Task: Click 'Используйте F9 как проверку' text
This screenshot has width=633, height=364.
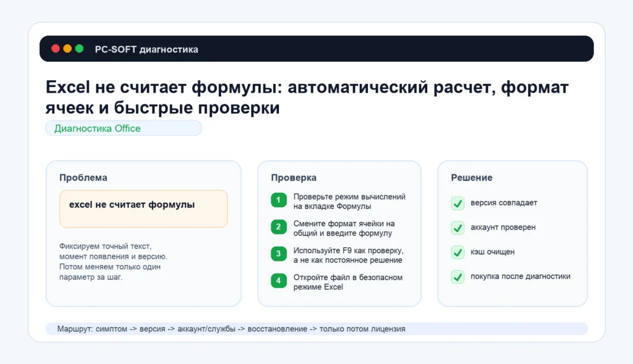Action: click(x=349, y=255)
